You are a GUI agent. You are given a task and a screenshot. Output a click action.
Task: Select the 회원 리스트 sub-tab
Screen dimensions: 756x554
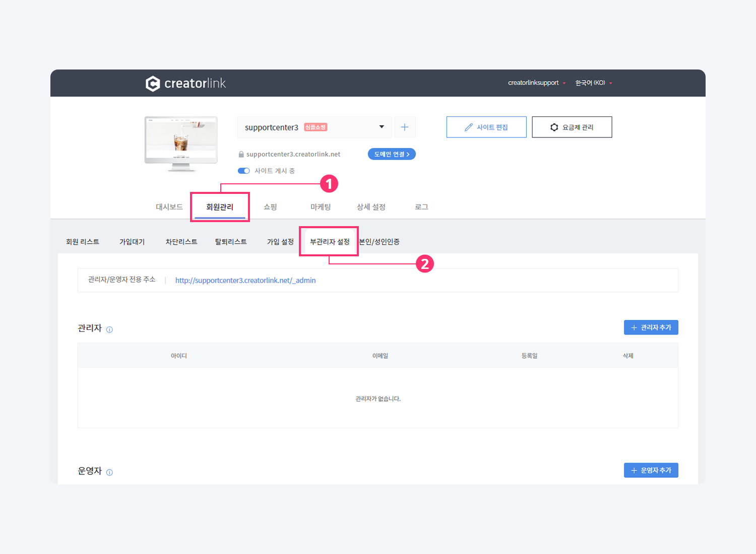pos(83,242)
